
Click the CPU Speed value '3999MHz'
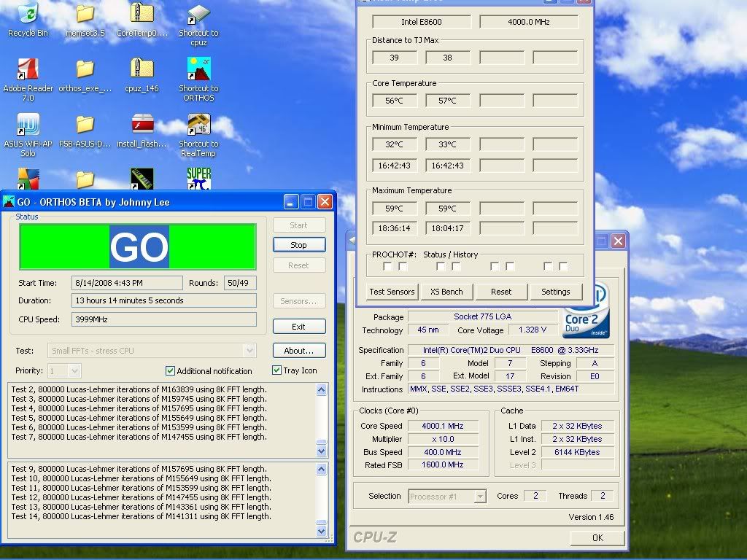(x=164, y=319)
